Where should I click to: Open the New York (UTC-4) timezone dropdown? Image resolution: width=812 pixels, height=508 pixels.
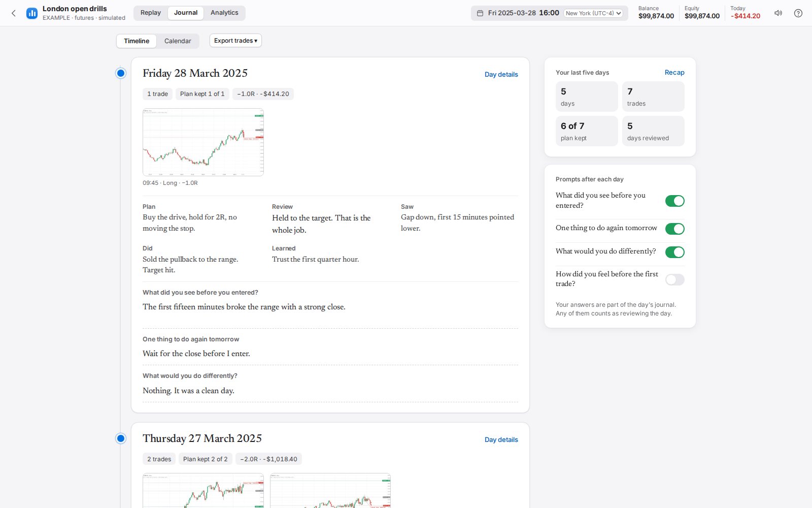(x=593, y=13)
